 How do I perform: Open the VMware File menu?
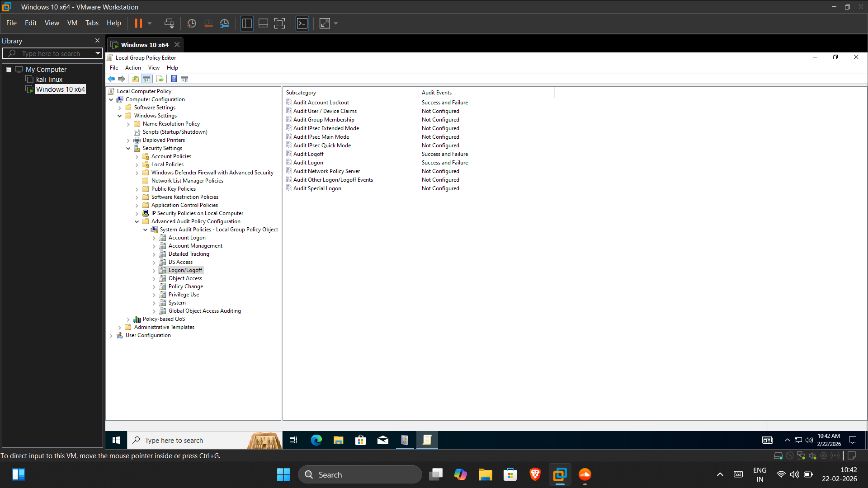pos(11,23)
